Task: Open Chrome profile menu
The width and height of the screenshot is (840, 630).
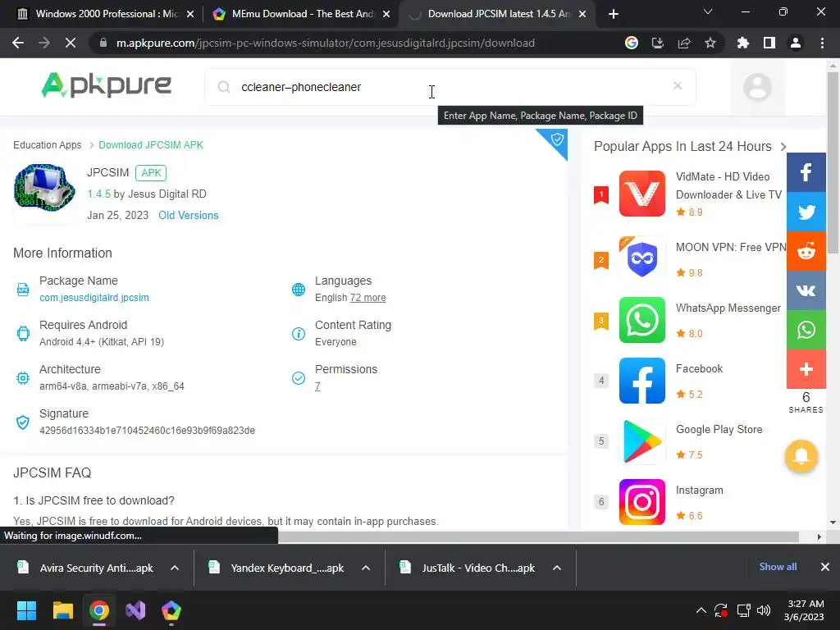Action: (796, 43)
